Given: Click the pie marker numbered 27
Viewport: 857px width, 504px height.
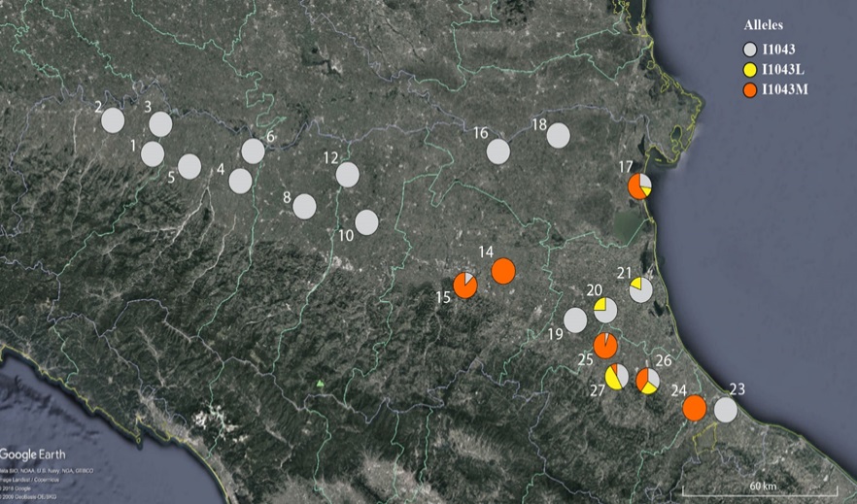Looking at the screenshot, I should pos(617,376).
